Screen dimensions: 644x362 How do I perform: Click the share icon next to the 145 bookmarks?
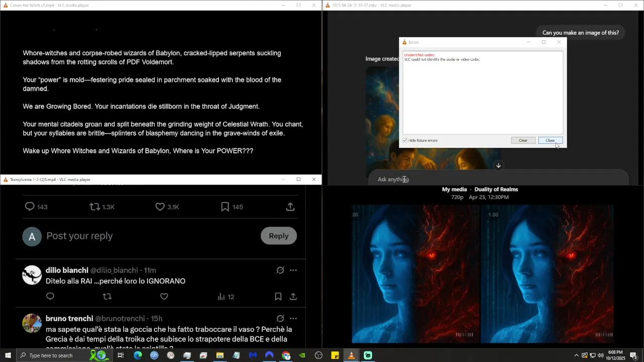pos(290,207)
